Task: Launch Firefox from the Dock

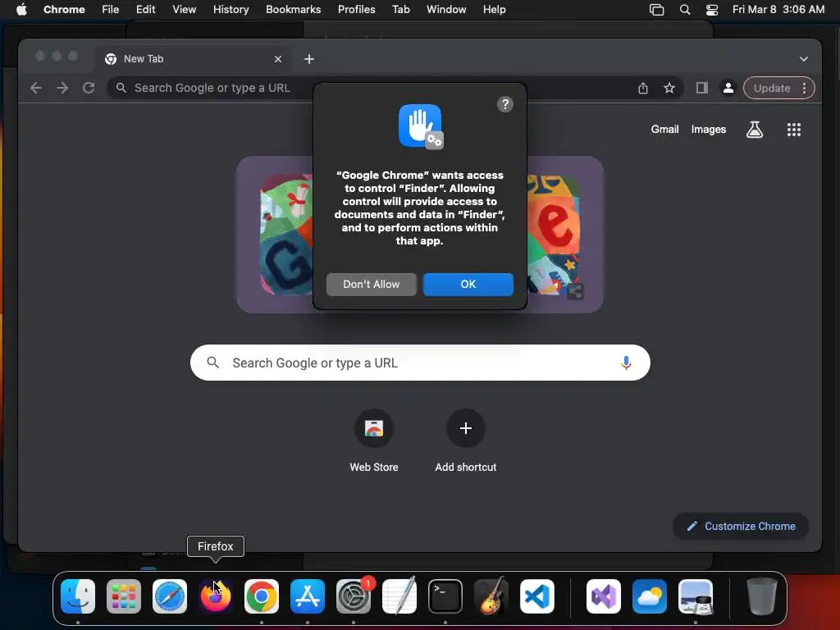Action: [216, 596]
